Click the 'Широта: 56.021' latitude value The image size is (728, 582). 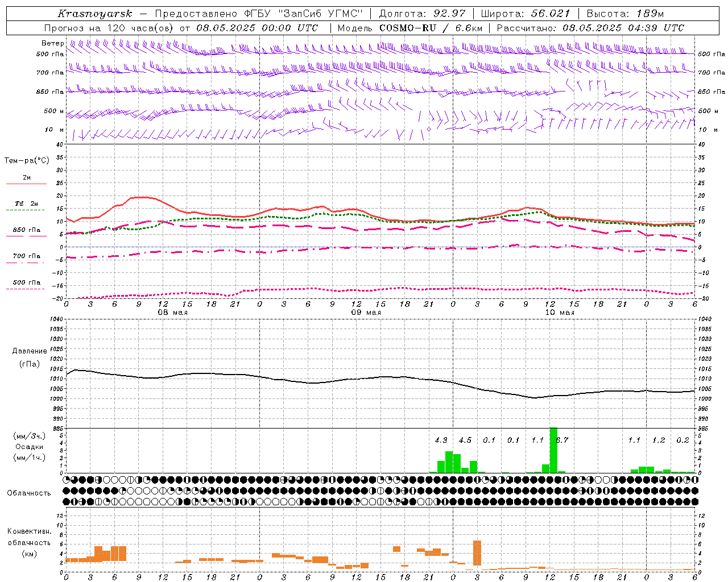pos(525,14)
